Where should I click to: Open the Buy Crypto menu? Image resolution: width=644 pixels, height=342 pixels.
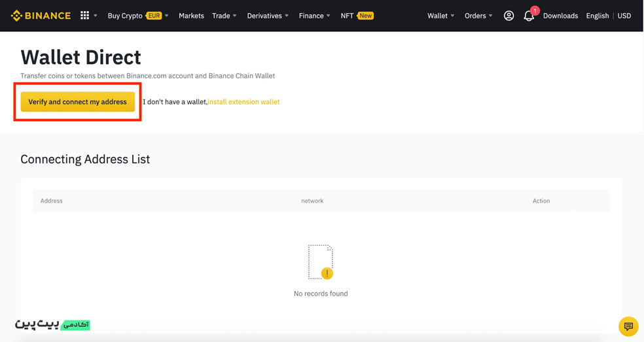(125, 16)
